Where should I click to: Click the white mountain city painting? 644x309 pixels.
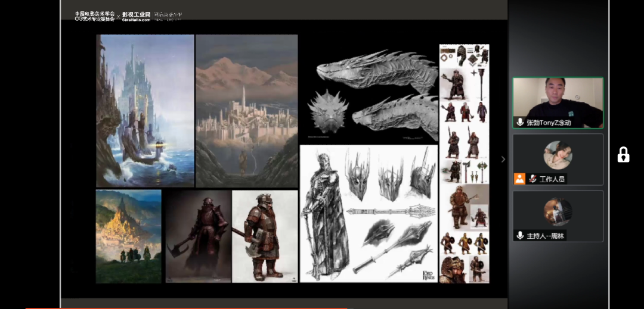click(x=247, y=111)
